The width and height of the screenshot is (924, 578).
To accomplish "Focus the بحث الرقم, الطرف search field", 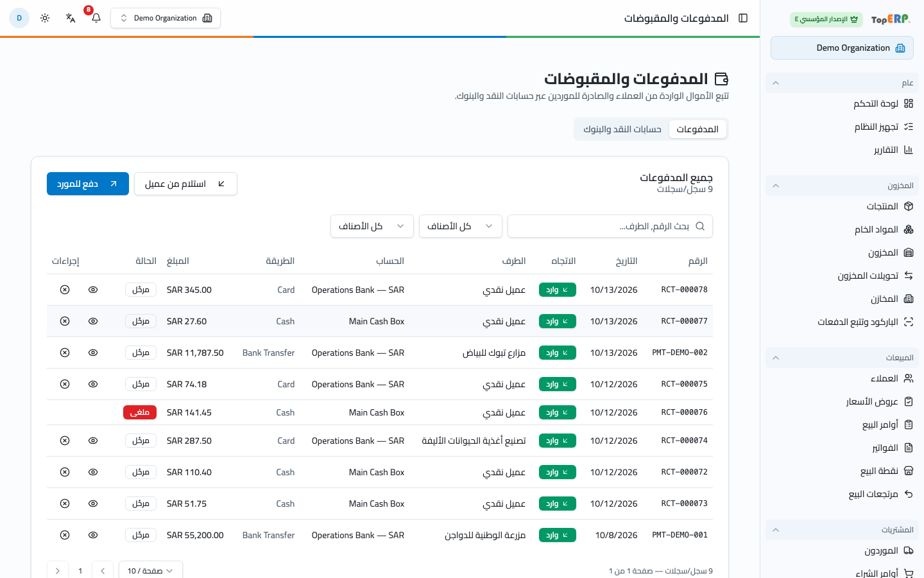I will [x=610, y=226].
